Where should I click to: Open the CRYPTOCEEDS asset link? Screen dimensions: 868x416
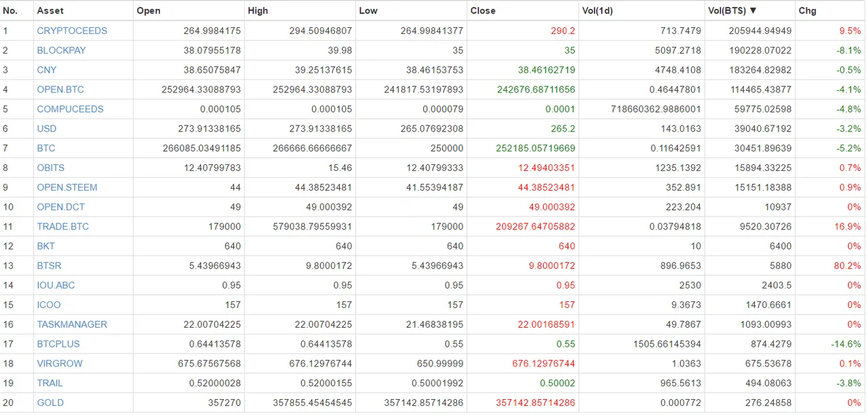[72, 31]
